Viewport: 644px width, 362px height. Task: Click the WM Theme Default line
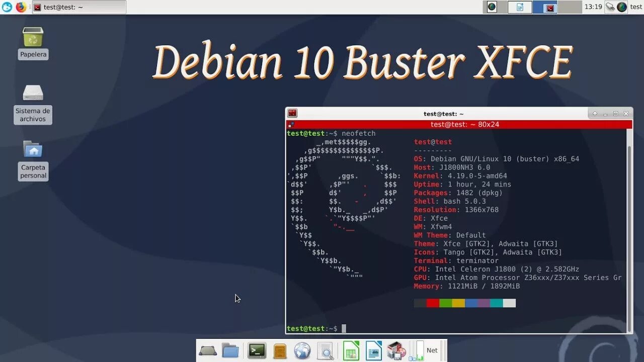pos(450,235)
